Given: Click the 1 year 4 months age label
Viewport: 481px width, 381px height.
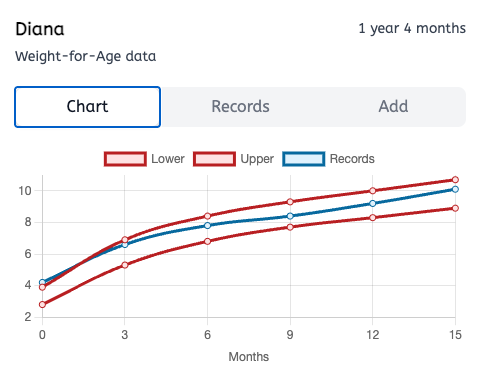Looking at the screenshot, I should 412,29.
